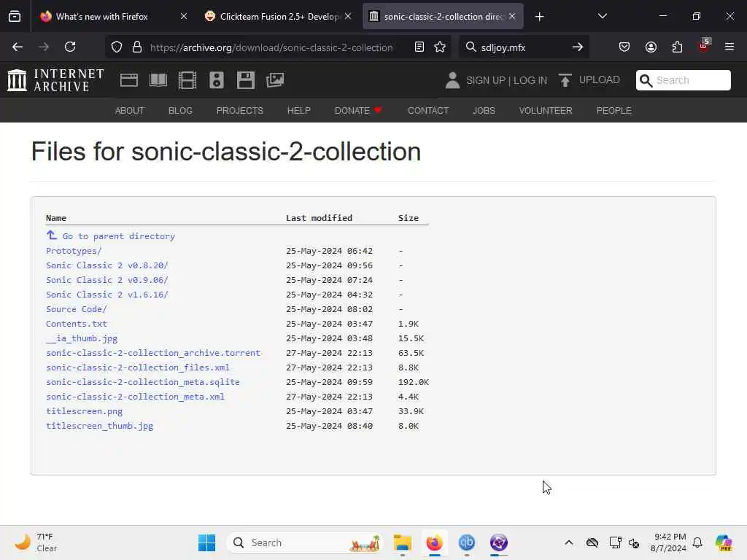Viewport: 747px width, 560px height.
Task: Open Internet Archive web (Wayback) icon
Action: (x=128, y=80)
